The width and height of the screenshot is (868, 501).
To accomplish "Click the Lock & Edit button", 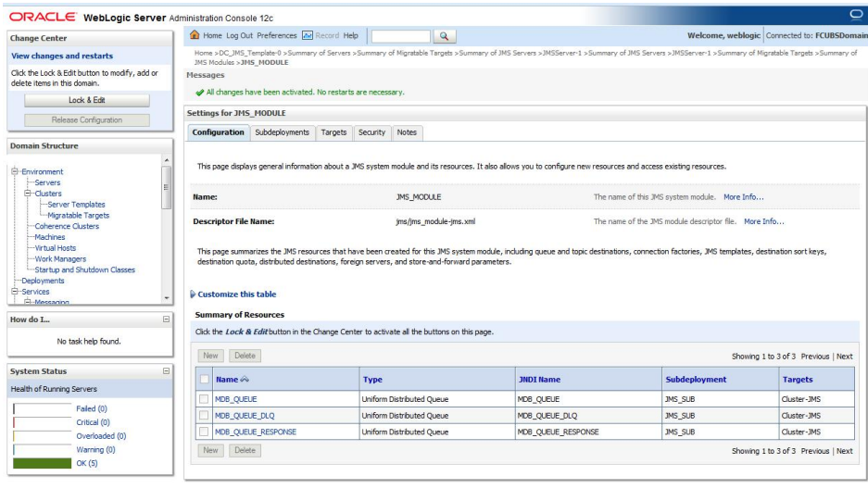I will tap(87, 100).
